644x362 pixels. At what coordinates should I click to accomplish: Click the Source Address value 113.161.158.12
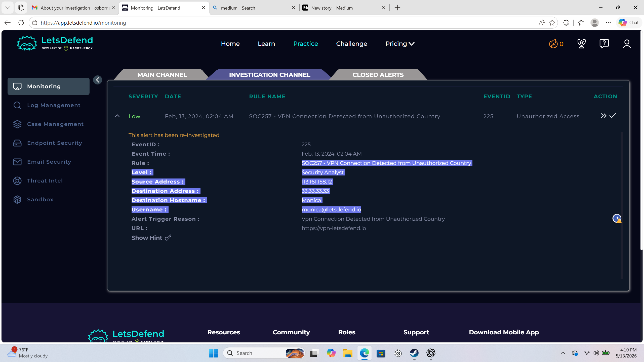tap(317, 182)
